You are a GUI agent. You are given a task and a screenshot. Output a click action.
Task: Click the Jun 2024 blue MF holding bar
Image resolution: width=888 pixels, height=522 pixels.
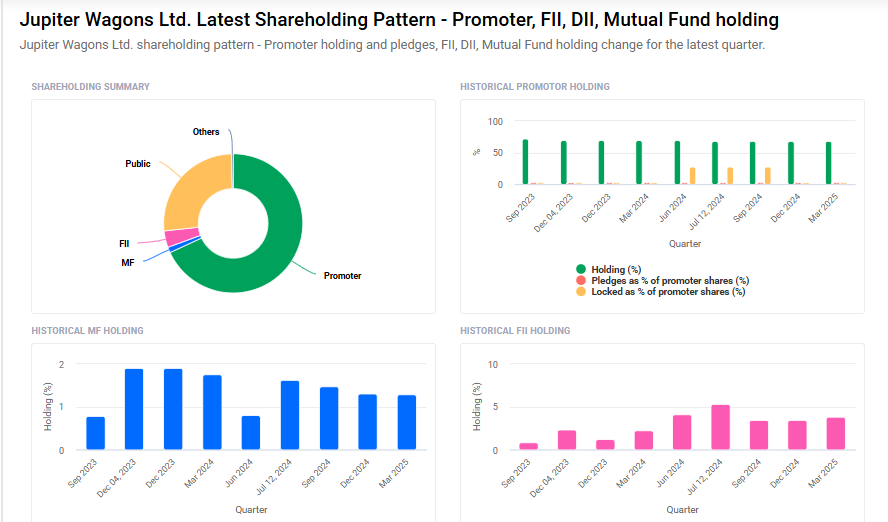[251, 433]
